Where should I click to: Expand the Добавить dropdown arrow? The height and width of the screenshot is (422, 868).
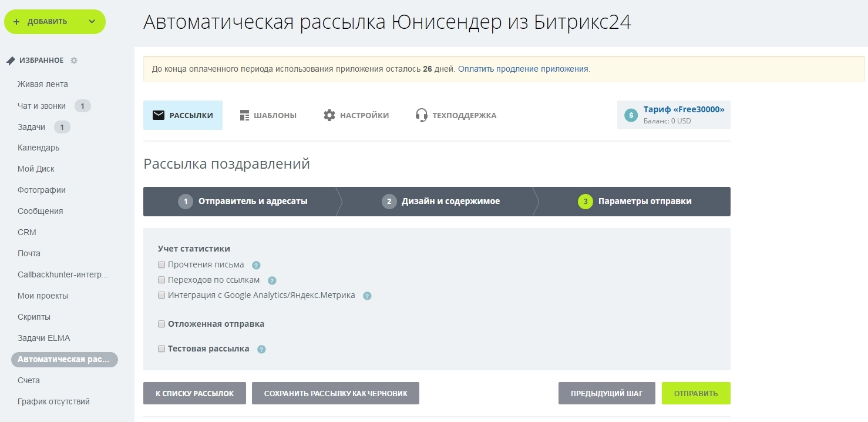92,22
